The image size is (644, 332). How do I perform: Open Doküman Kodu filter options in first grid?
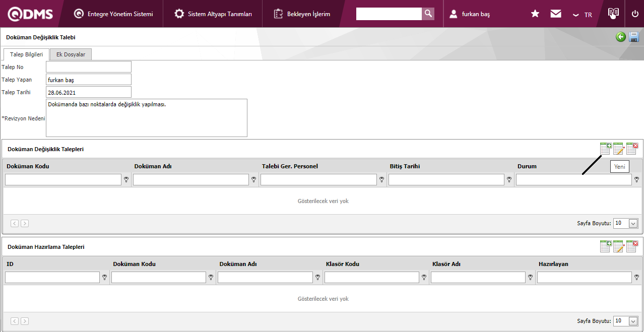pyautogui.click(x=126, y=179)
